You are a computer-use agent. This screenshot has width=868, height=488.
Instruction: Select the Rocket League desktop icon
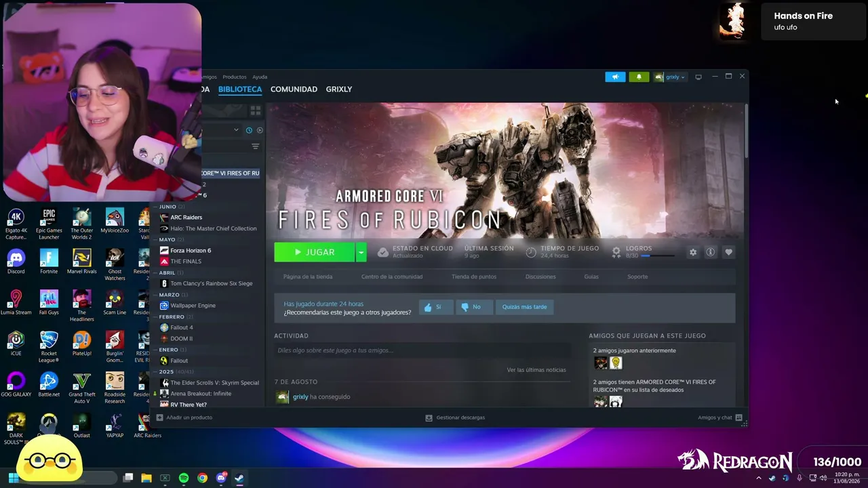[x=49, y=347]
